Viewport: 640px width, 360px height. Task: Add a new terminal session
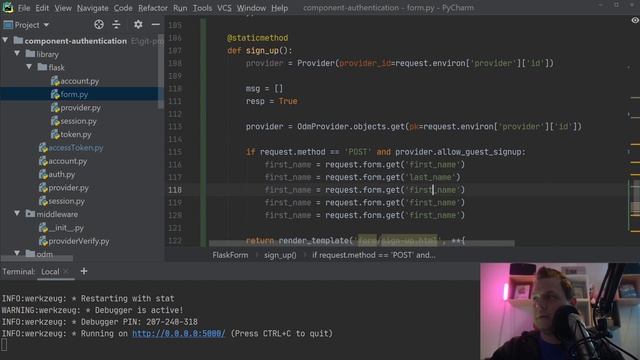coord(84,271)
